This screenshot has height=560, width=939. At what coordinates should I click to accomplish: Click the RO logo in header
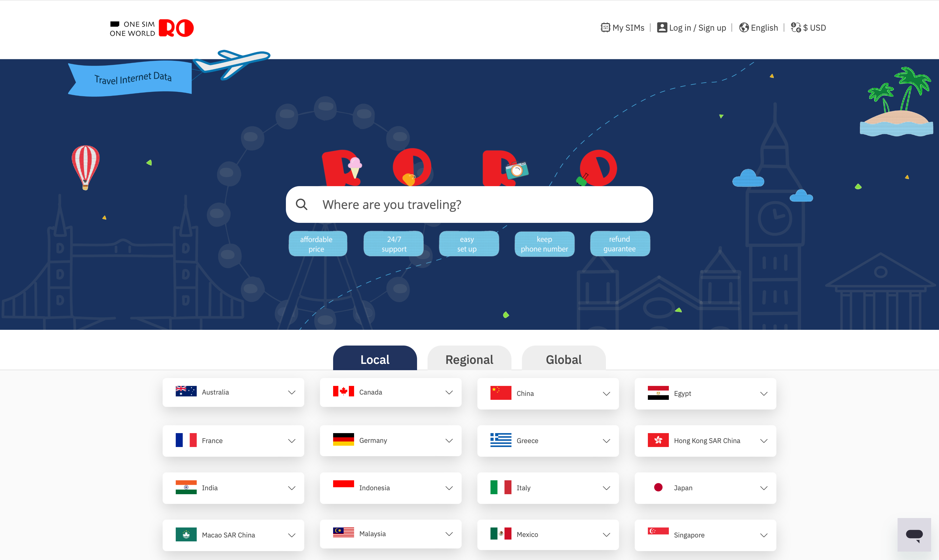coord(176,28)
